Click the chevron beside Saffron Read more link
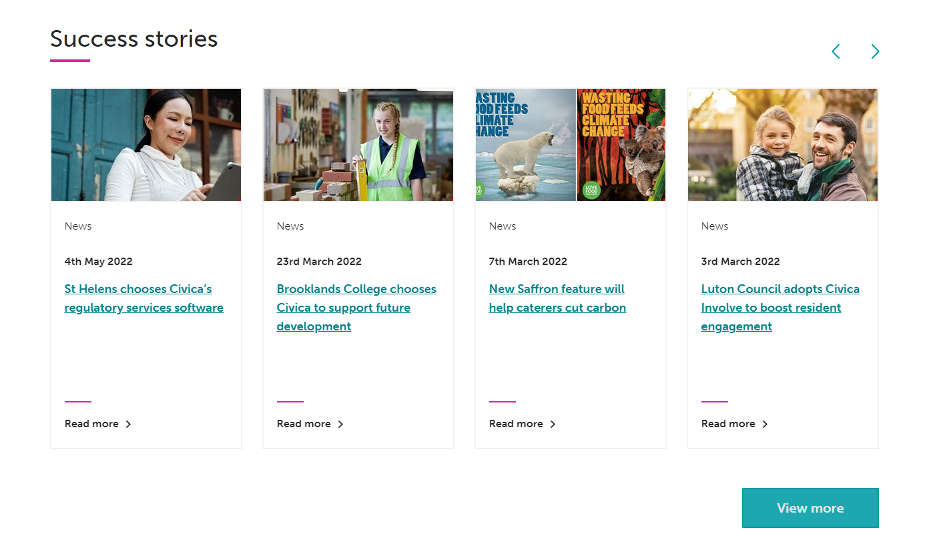949x560 pixels. (x=553, y=424)
